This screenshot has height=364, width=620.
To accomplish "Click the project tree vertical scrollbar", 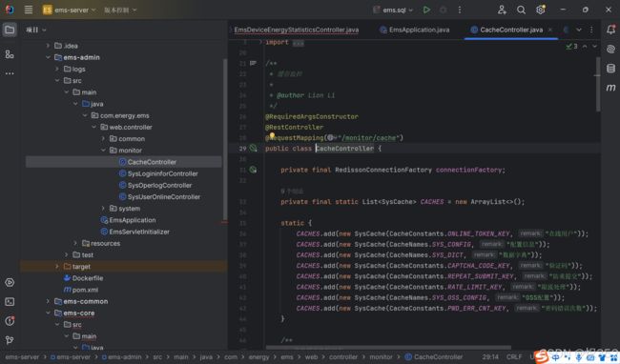I will (224, 140).
